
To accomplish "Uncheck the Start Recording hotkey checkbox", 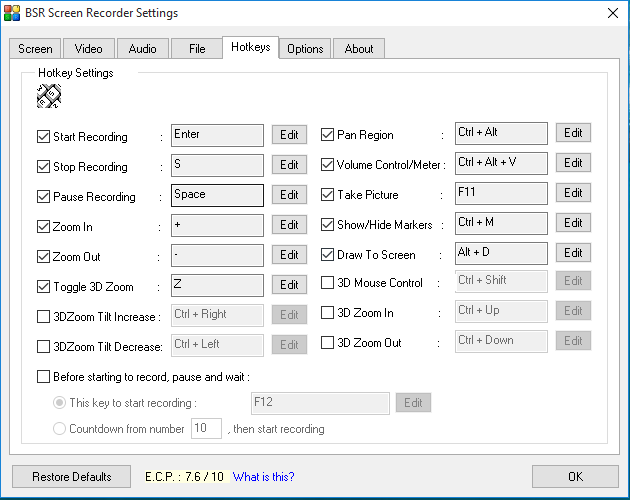I will 43,137.
